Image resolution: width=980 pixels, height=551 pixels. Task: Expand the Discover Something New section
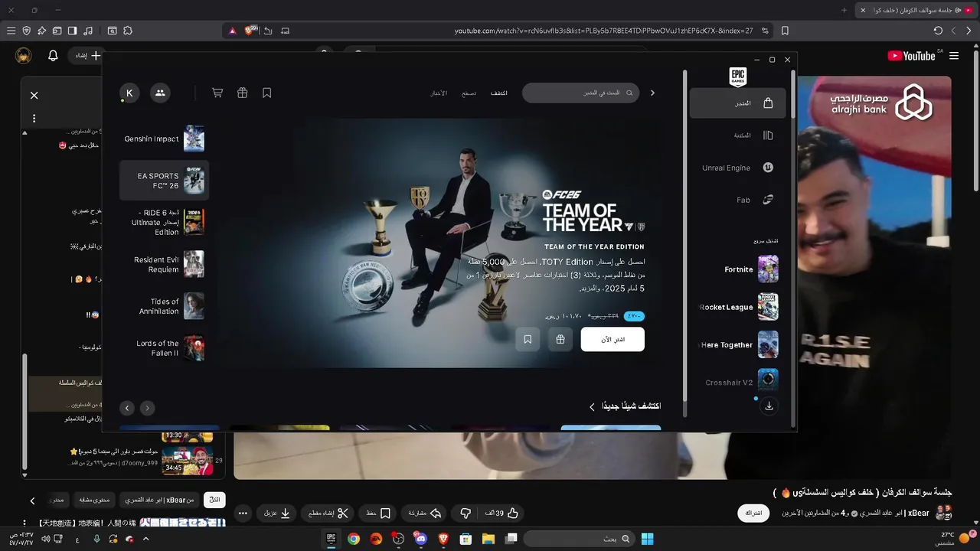pos(624,406)
